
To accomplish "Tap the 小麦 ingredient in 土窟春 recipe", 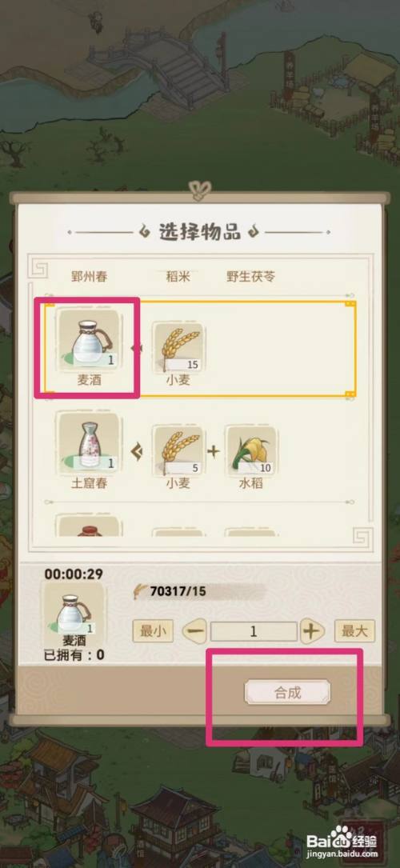I will 178,450.
